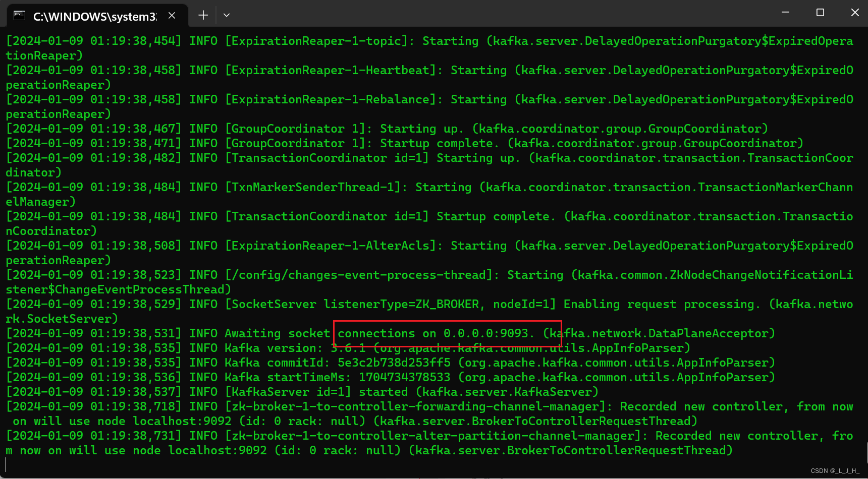
Task: Click the SocketServer ZK_BROKER log entry
Action: (x=353, y=304)
